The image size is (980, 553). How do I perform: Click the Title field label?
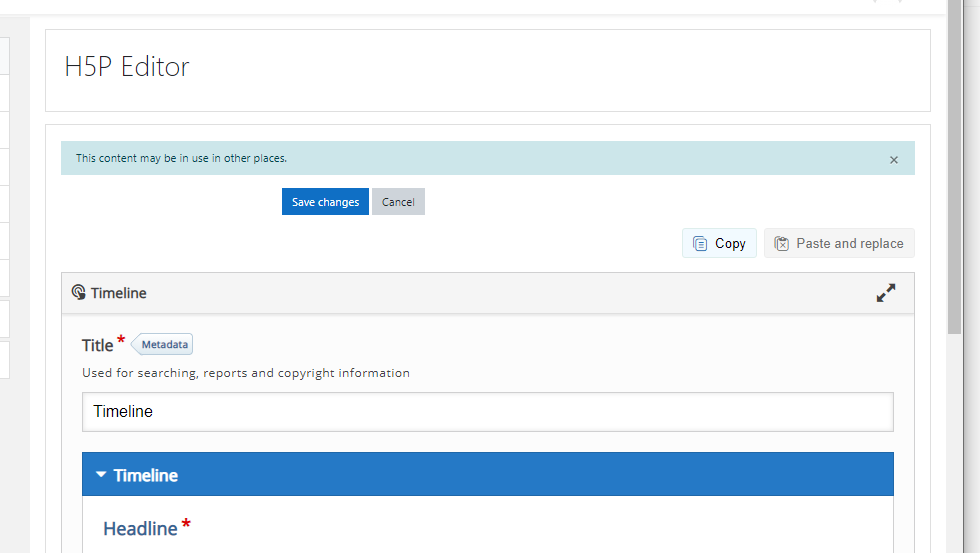coord(98,346)
